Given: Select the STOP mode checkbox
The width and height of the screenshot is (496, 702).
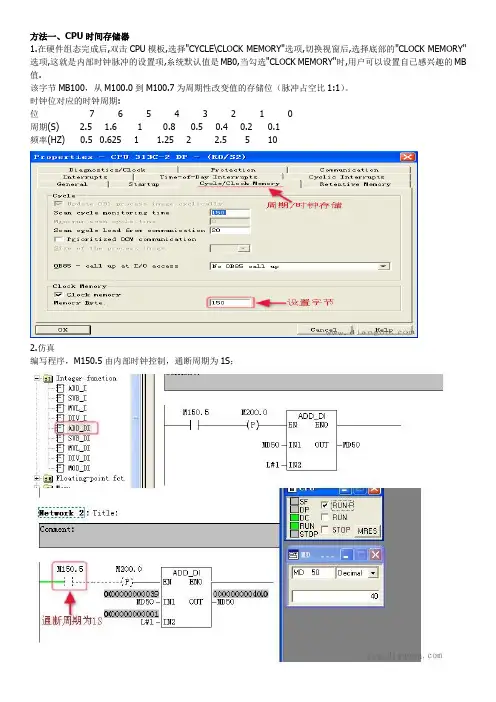Looking at the screenshot, I should point(325,529).
